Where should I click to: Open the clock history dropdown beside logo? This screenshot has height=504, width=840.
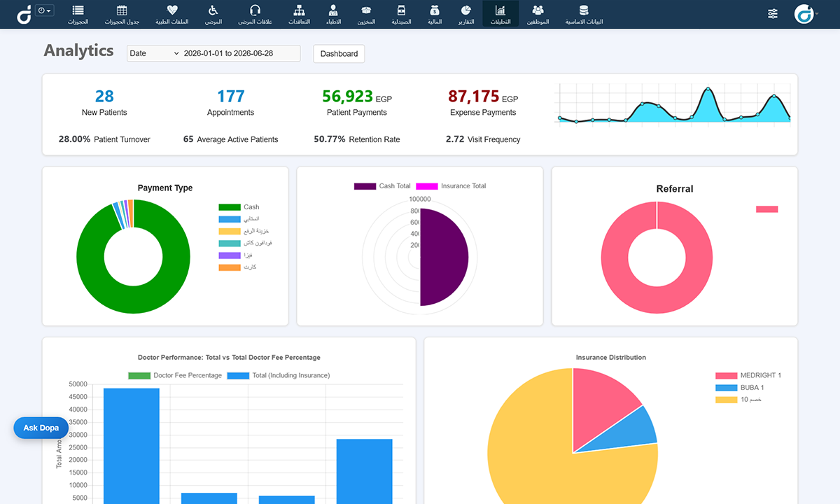(x=45, y=10)
